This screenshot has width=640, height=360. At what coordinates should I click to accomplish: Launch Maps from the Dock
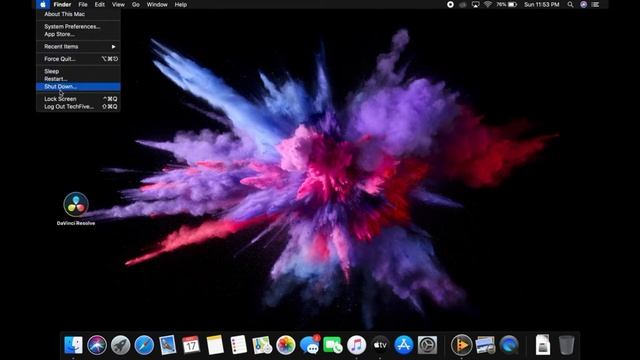[262, 345]
